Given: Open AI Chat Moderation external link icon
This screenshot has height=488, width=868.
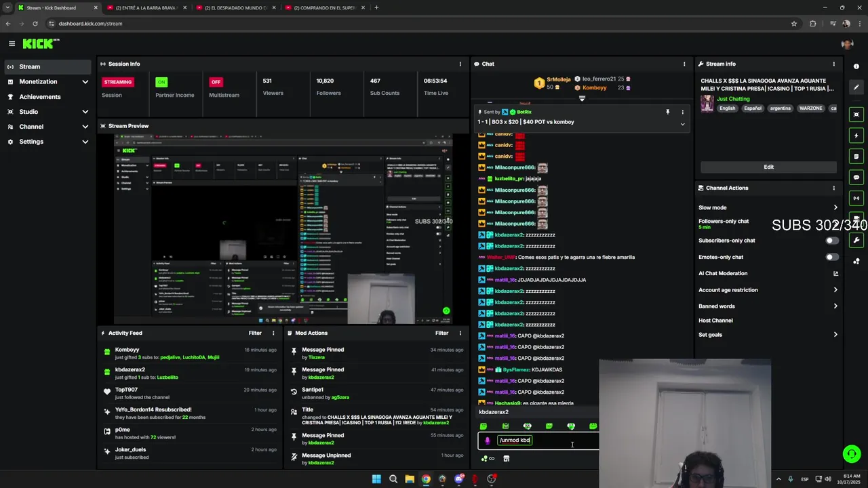Looking at the screenshot, I should coord(835,274).
